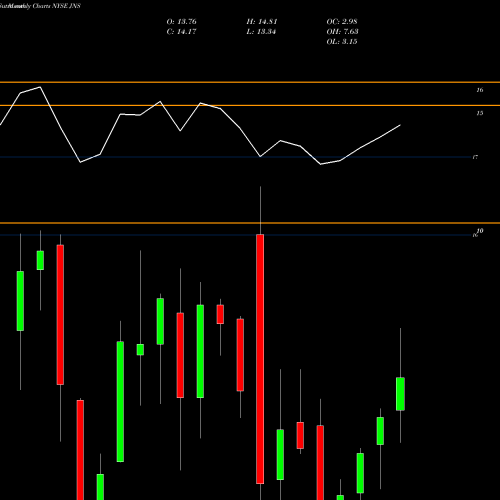Click the high value 'H: 14.81'
The height and width of the screenshot is (500, 500).
click(262, 22)
